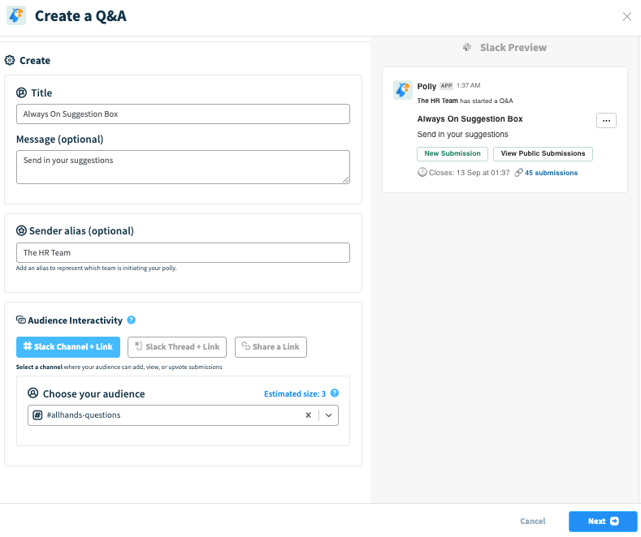Click View Public Submissions button
The height and width of the screenshot is (537, 641).
[x=543, y=154]
